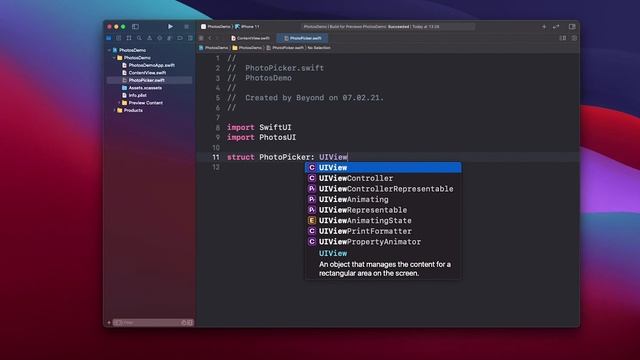
Task: Select PhotoPicker.swift in the file navigator
Action: 149,80
